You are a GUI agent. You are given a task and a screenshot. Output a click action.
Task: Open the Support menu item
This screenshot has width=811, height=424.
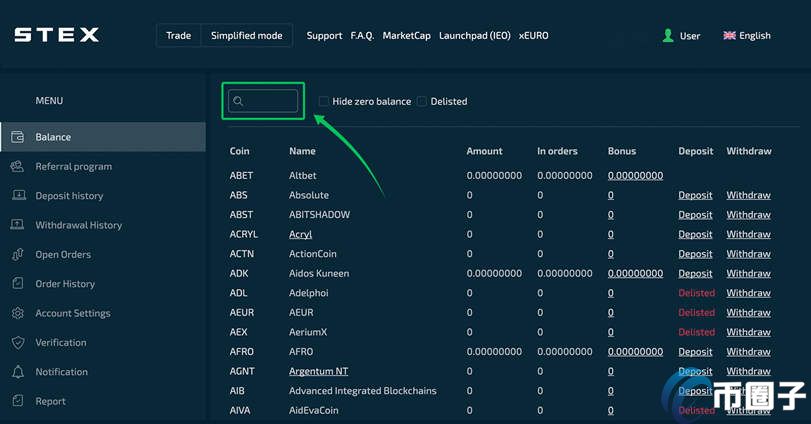coord(324,36)
